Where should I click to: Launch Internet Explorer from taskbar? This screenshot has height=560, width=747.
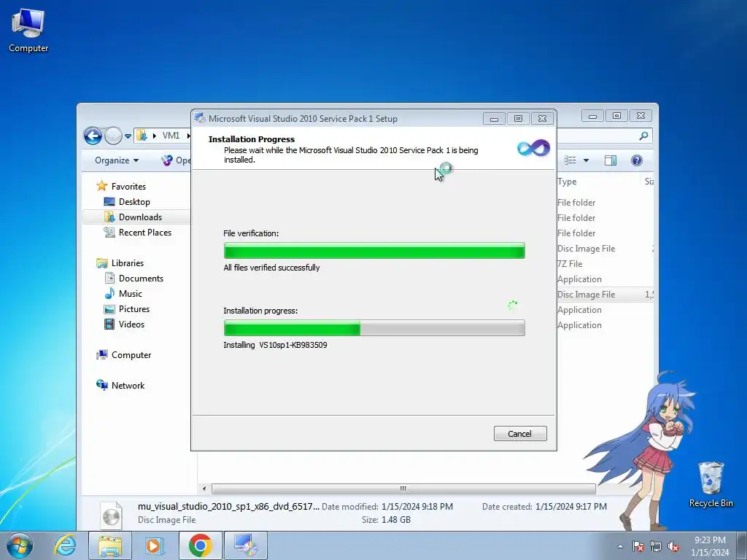tap(65, 545)
